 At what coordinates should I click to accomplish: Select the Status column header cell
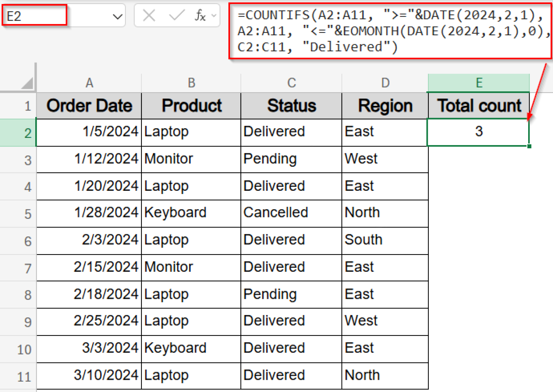291,105
